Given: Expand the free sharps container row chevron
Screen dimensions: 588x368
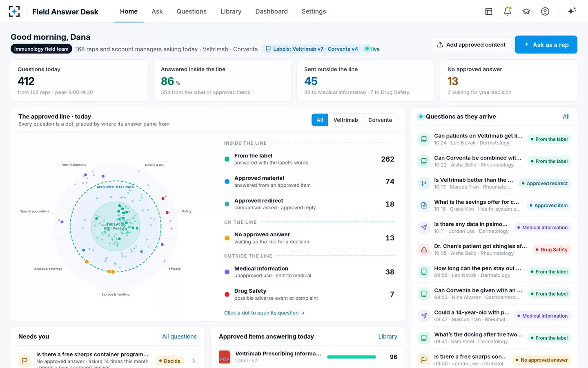Looking at the screenshot, I should click(194, 361).
